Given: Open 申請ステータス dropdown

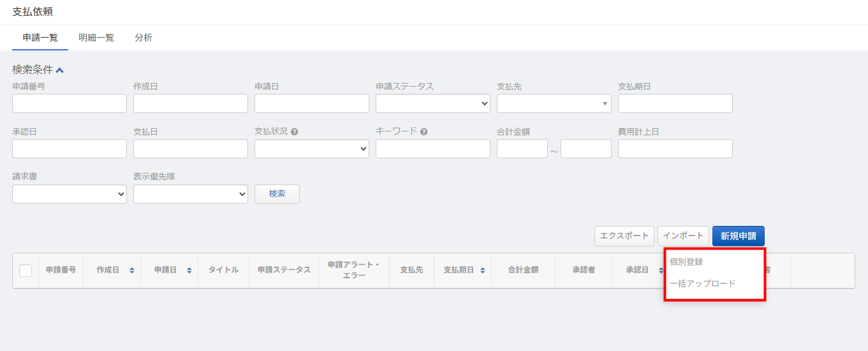Looking at the screenshot, I should pos(432,103).
